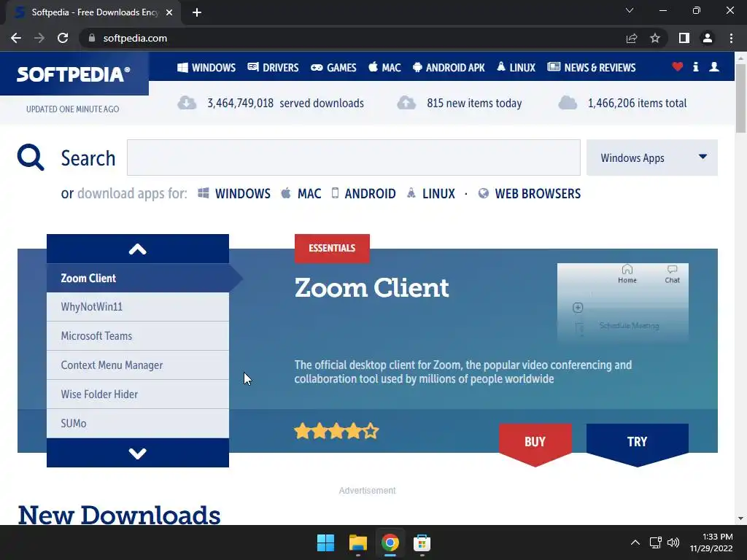Image resolution: width=747 pixels, height=560 pixels.
Task: Click the 815 new items today stat
Action: pyautogui.click(x=460, y=103)
